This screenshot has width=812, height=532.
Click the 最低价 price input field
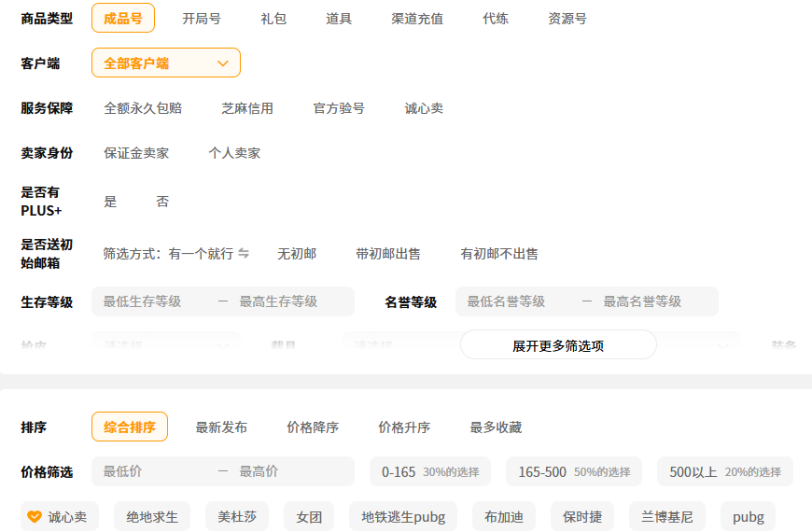(154, 471)
